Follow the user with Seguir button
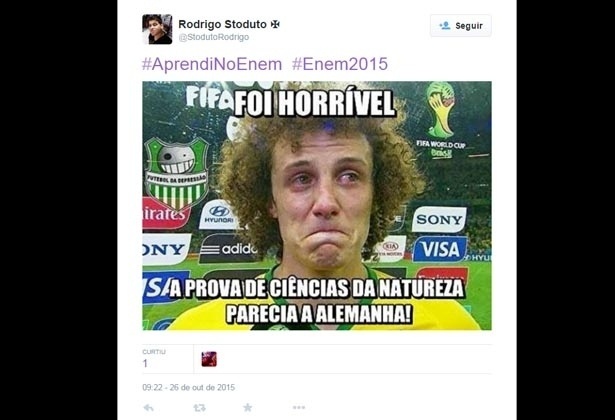This screenshot has height=420, width=615. tap(460, 25)
